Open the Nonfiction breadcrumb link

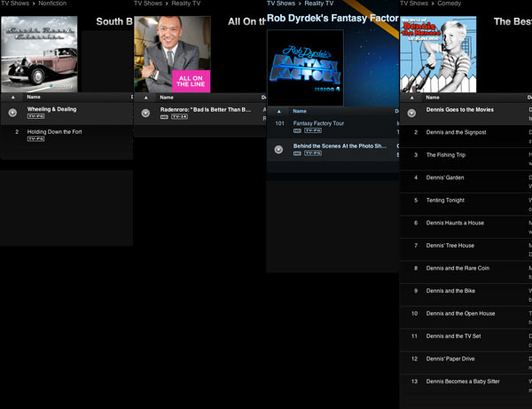coord(52,4)
